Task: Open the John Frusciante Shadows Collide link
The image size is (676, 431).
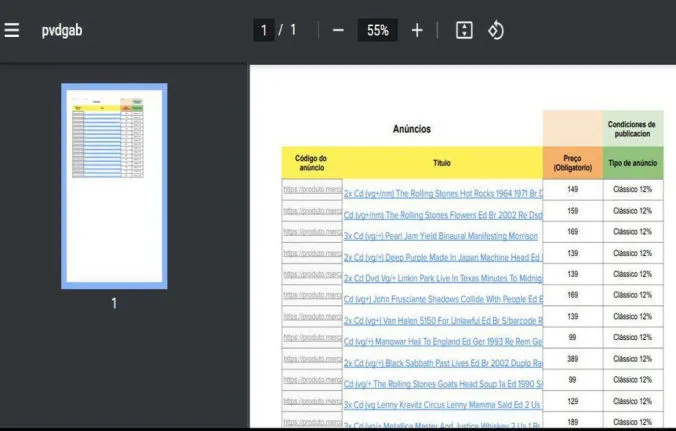Action: click(x=442, y=298)
